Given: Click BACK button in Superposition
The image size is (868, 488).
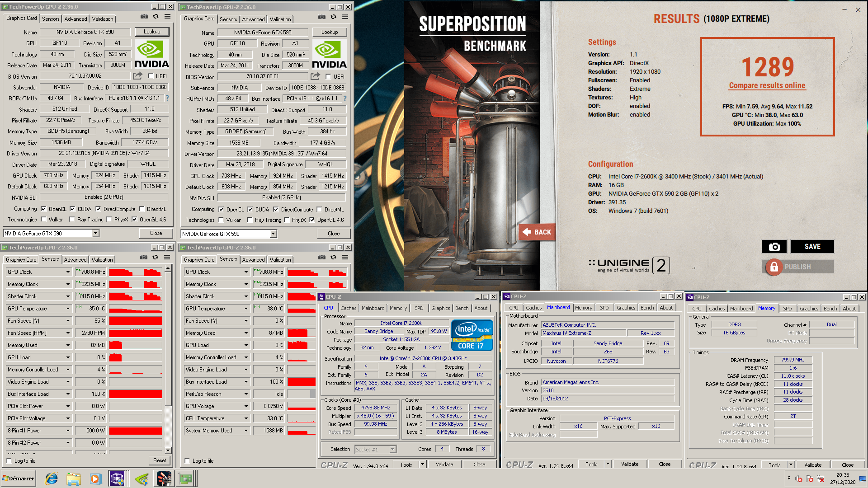Looking at the screenshot, I should [537, 232].
